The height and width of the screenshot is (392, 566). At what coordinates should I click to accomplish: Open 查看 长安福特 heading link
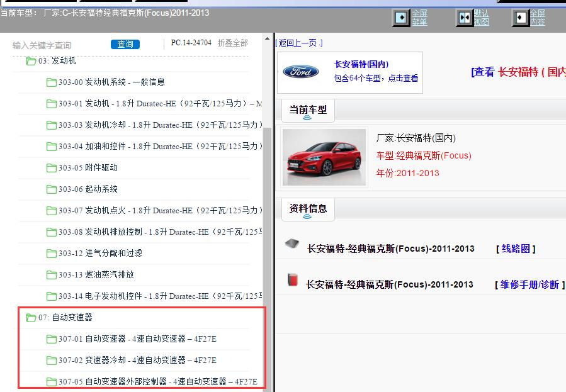pos(518,72)
